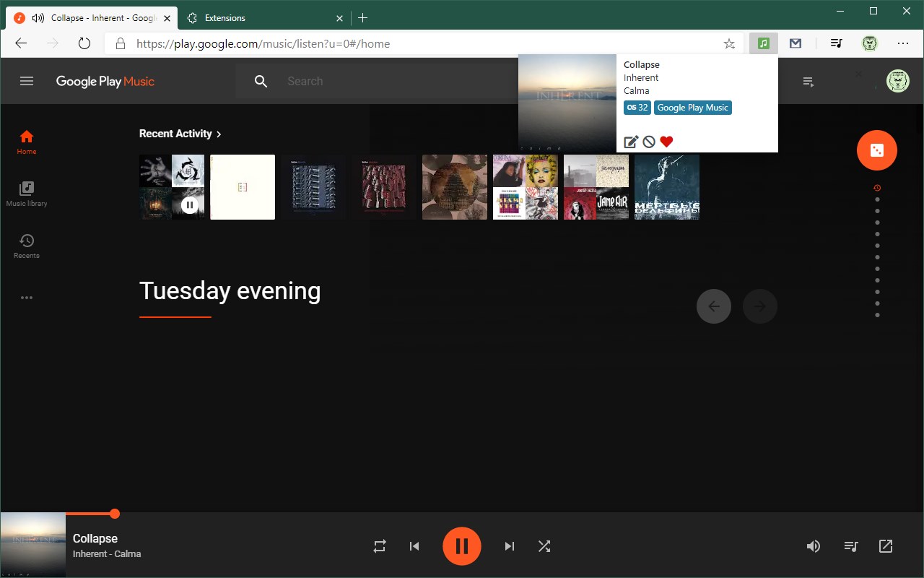The image size is (924, 578).
Task: Open Music library in the sidebar
Action: (x=27, y=194)
